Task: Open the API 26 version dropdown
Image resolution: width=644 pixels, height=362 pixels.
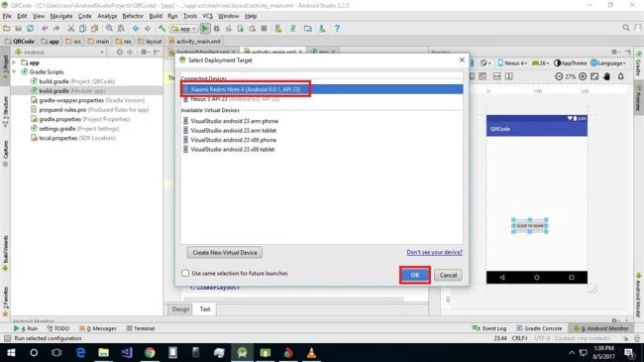Action: [540, 62]
